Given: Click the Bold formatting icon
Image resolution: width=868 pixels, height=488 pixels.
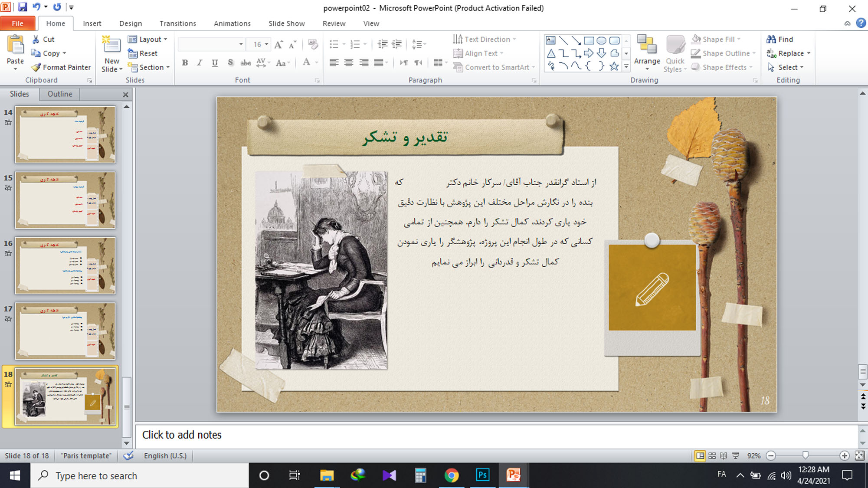Looking at the screenshot, I should click(x=185, y=63).
